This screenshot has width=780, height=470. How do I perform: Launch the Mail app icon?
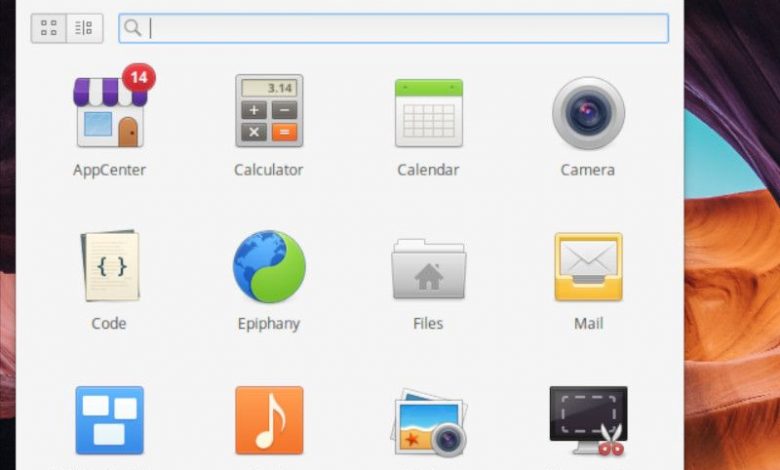click(588, 267)
